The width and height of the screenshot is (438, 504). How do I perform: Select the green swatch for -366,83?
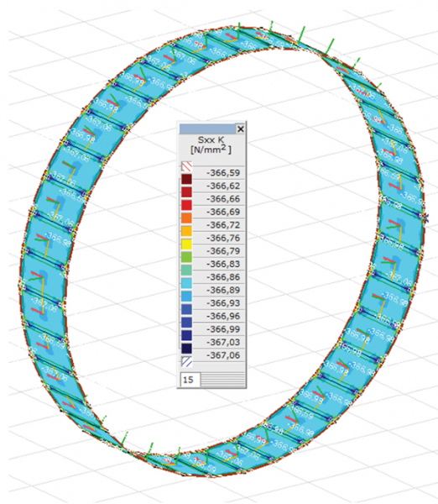pos(186,258)
